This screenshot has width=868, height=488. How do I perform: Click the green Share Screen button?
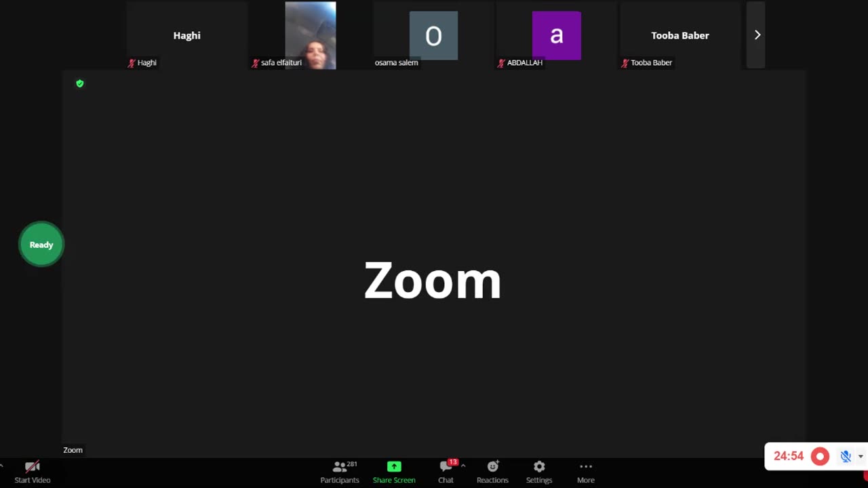click(x=394, y=472)
